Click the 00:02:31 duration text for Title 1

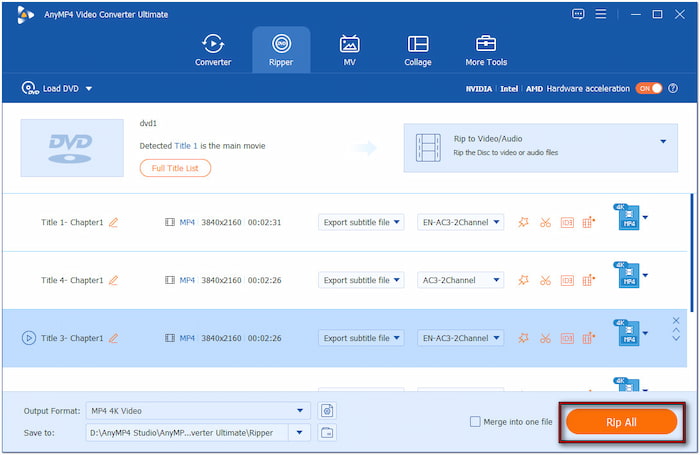[264, 222]
